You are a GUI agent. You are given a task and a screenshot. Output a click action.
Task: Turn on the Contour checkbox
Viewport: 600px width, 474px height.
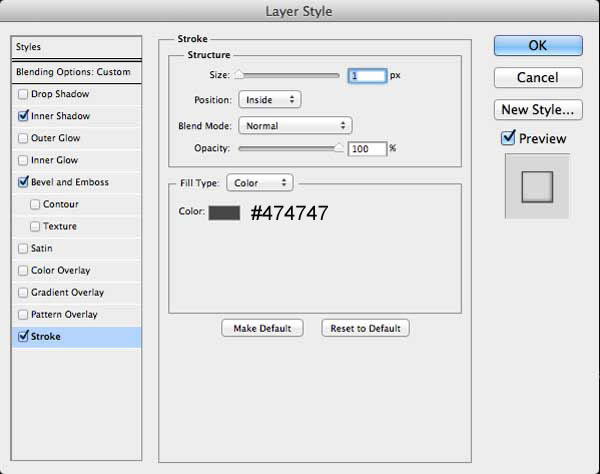(35, 204)
